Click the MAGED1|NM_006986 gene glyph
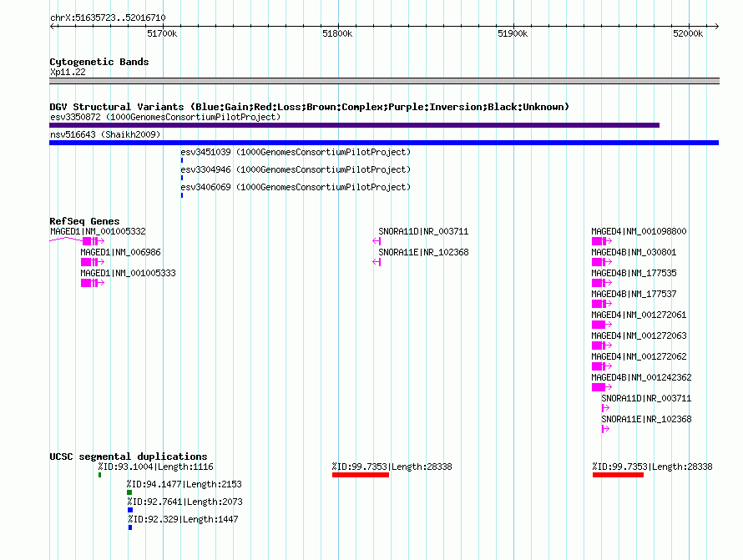 tap(93, 262)
